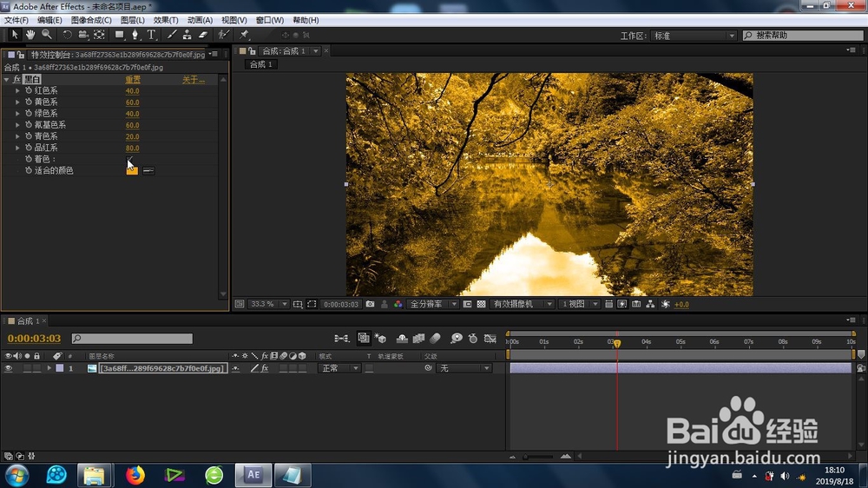Reset exposure aperture icon
The width and height of the screenshot is (868, 488).
(x=666, y=304)
